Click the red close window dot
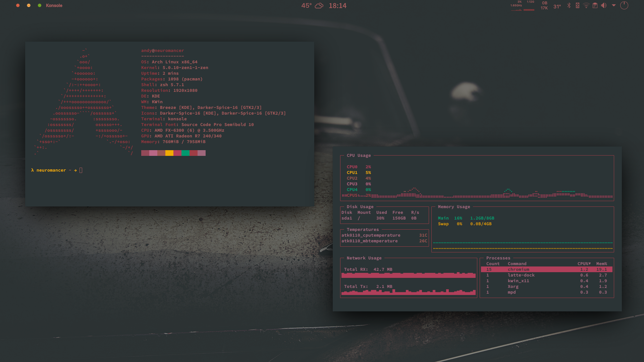This screenshot has width=644, height=362. point(18,5)
